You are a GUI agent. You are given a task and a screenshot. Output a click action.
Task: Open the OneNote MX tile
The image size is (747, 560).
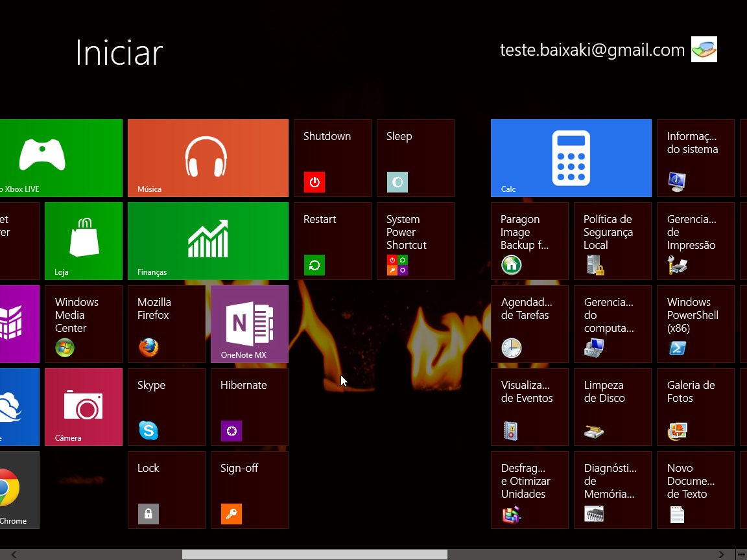250,324
